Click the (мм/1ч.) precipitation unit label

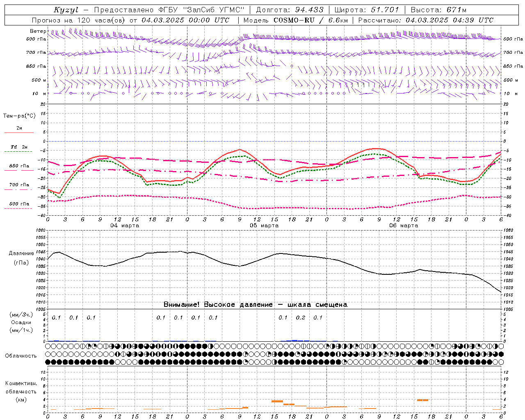coord(21,330)
